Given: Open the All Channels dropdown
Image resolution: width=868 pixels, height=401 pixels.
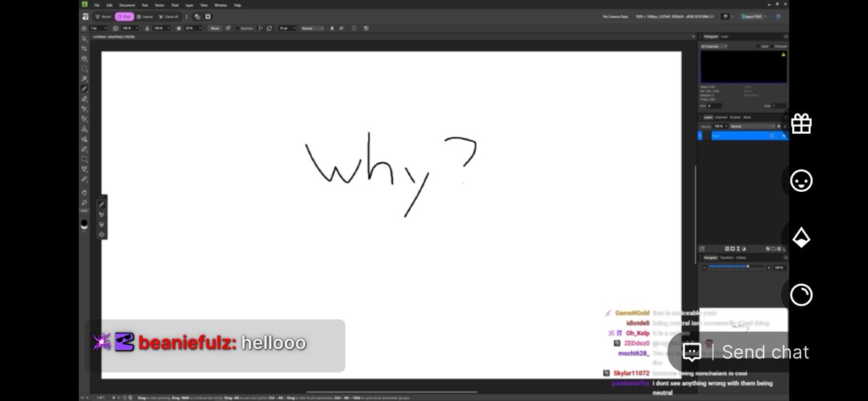Looking at the screenshot, I should click(x=714, y=46).
